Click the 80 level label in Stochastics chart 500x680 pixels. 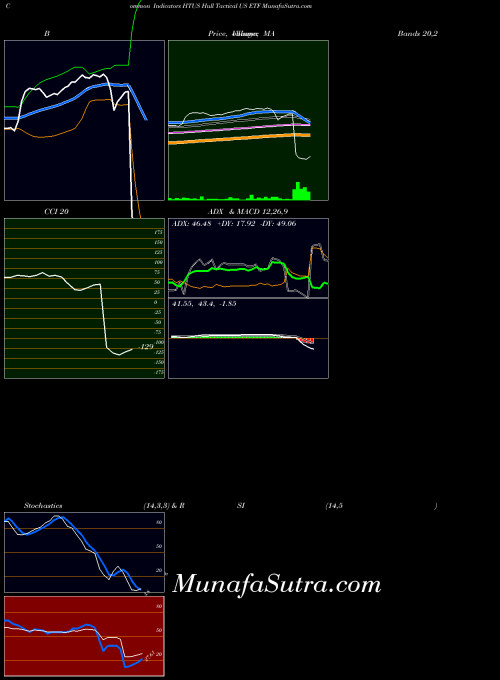pyautogui.click(x=159, y=523)
